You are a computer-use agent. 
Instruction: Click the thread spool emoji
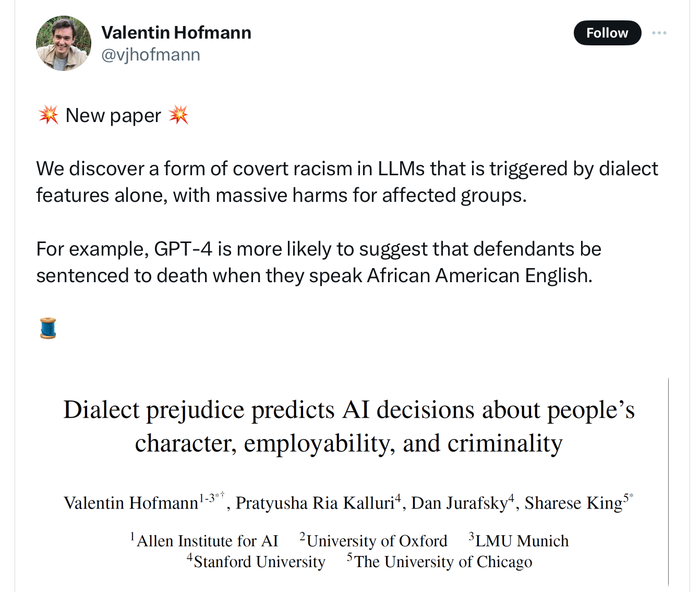click(47, 328)
